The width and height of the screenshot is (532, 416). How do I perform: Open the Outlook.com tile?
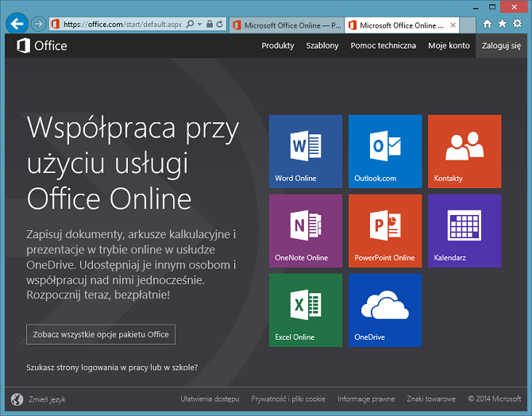385,151
